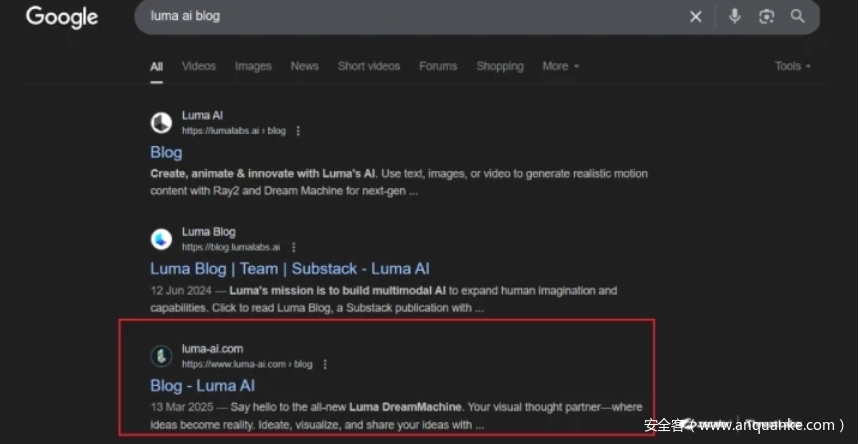Click the Luma Blog Substack favicon

[x=161, y=239]
